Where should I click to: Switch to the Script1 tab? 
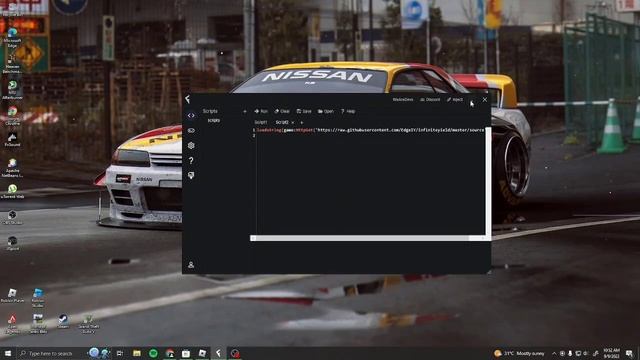pos(260,122)
